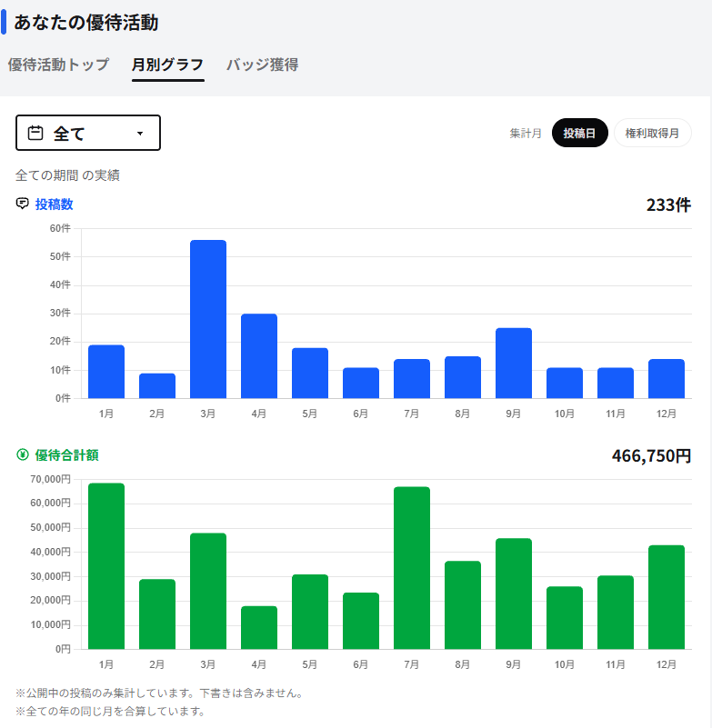Click the green 6月 bar in 優待合計額 chart
The height and width of the screenshot is (728, 712).
pyautogui.click(x=361, y=621)
